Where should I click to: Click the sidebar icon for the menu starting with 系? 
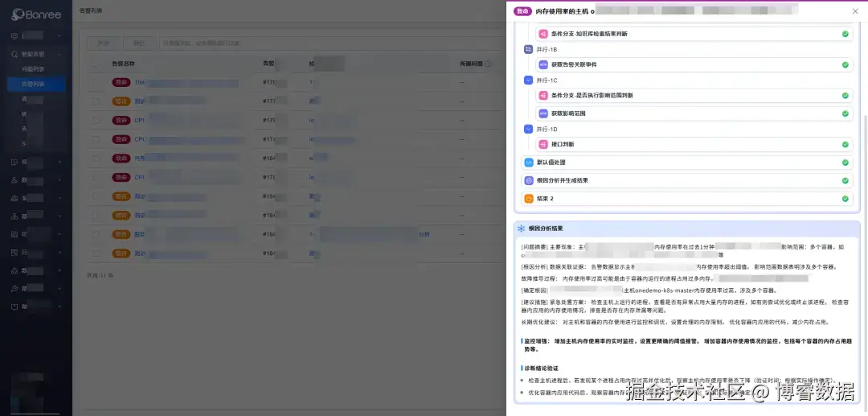[14, 198]
